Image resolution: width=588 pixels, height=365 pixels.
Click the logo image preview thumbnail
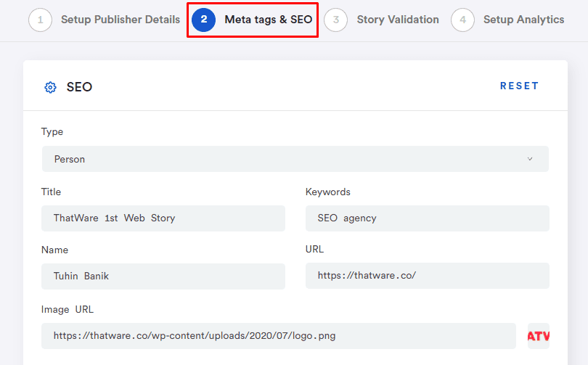(x=539, y=336)
